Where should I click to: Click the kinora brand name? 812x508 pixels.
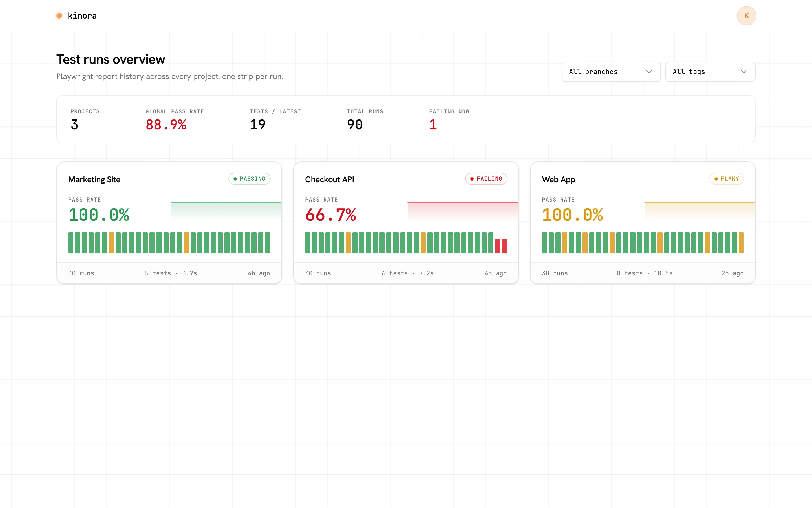coord(82,16)
